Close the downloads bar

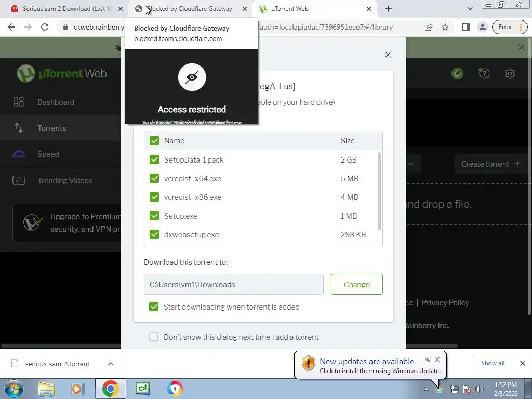pyautogui.click(x=523, y=363)
